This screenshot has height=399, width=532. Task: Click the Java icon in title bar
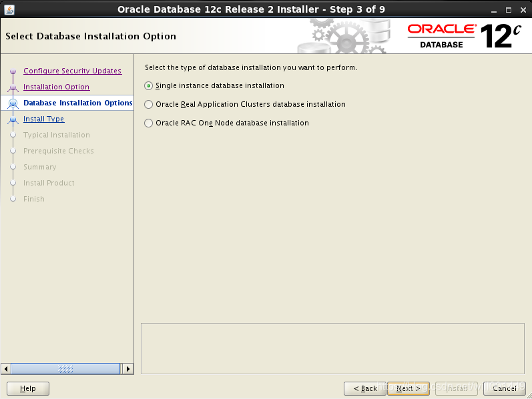tap(9, 9)
